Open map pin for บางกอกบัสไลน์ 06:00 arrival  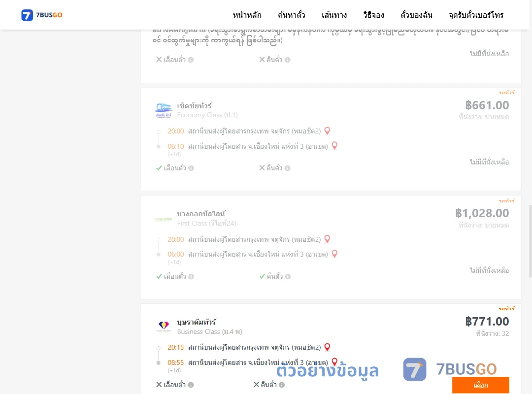334,254
